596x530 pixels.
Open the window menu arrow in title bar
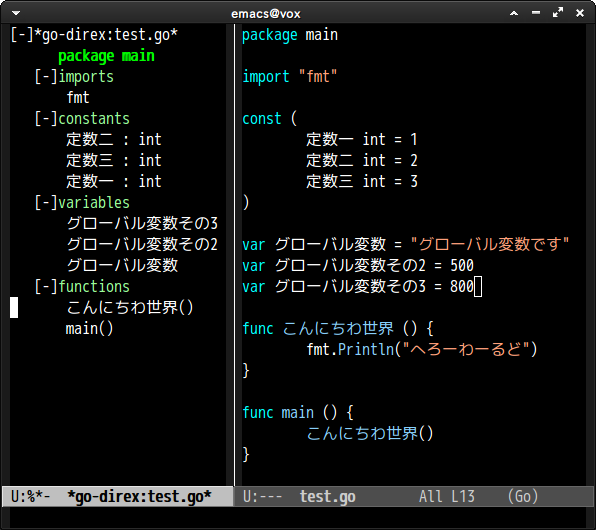(x=16, y=13)
